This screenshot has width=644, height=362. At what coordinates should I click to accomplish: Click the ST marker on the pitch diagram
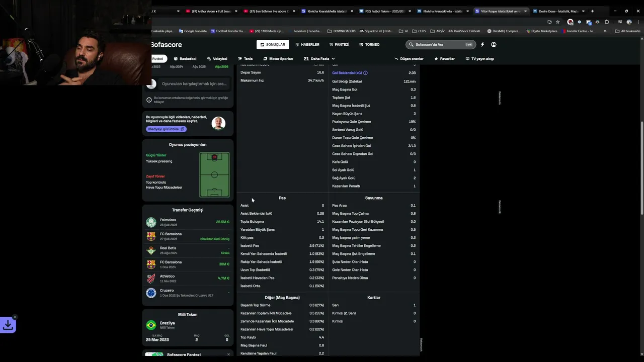pyautogui.click(x=214, y=157)
